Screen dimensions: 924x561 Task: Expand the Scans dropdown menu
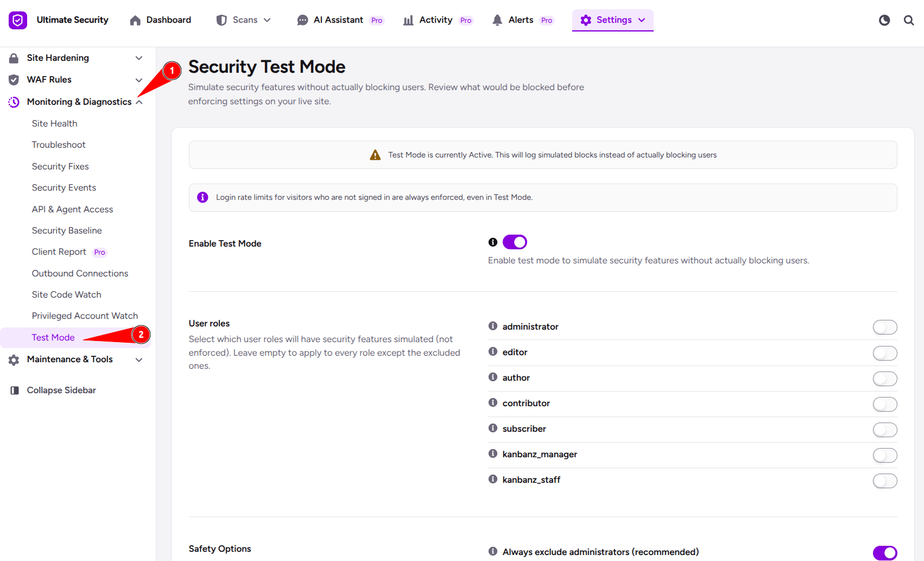(x=244, y=20)
